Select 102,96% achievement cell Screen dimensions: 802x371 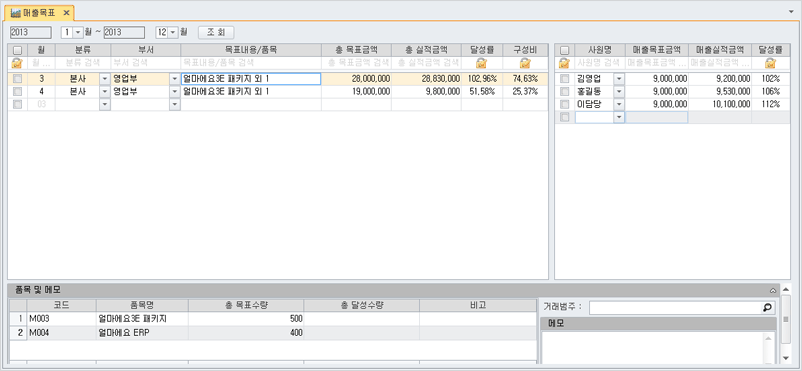tap(482, 79)
